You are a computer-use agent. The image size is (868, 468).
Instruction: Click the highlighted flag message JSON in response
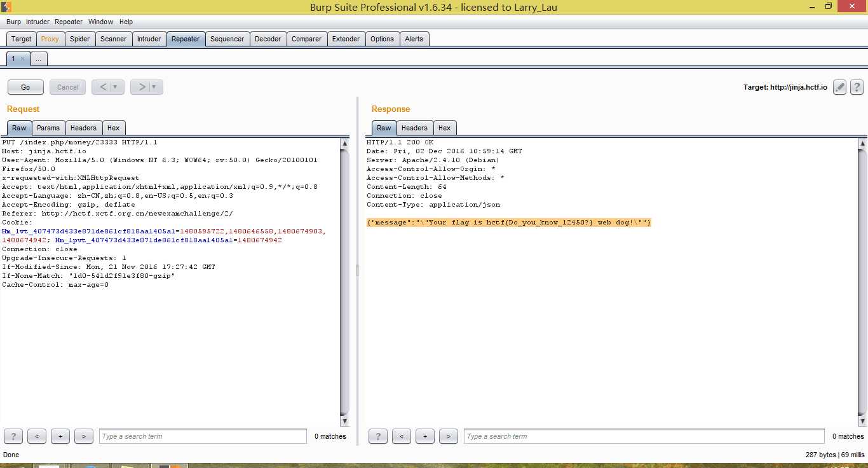pos(509,223)
